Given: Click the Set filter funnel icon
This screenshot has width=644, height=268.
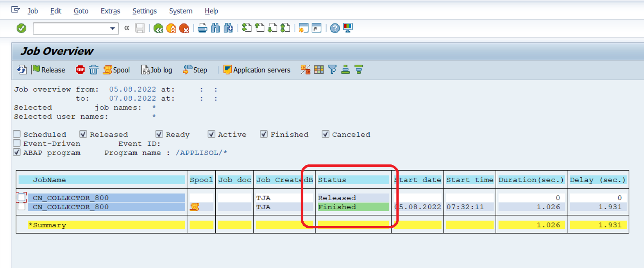Looking at the screenshot, I should [x=332, y=70].
